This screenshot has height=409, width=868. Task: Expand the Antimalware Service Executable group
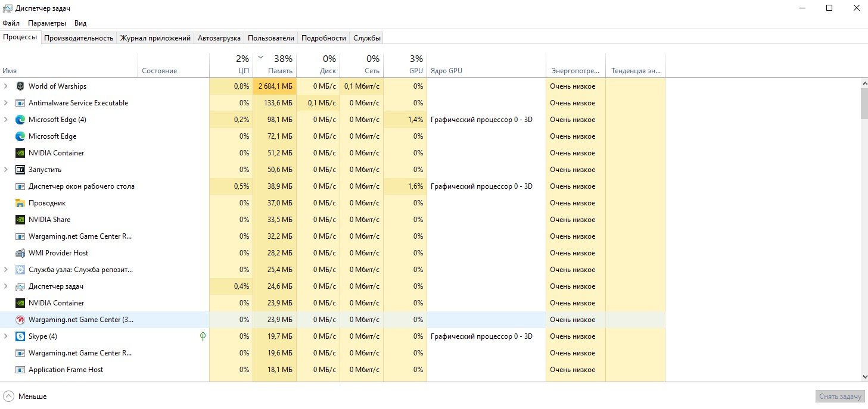pos(6,103)
